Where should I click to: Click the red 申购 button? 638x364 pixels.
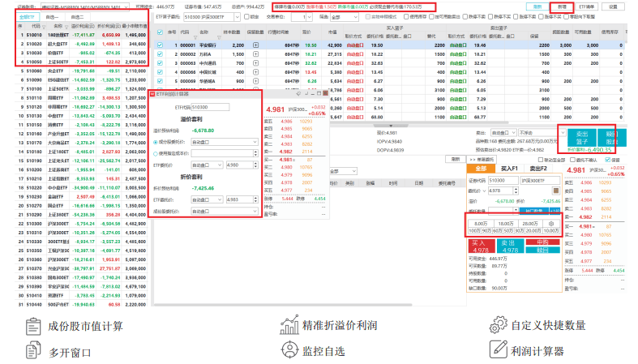pos(542,242)
